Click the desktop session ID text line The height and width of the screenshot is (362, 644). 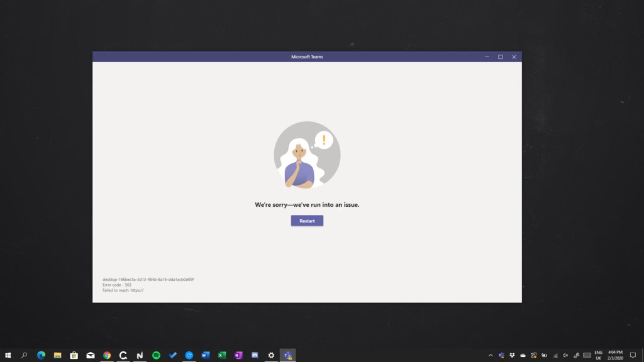click(148, 280)
